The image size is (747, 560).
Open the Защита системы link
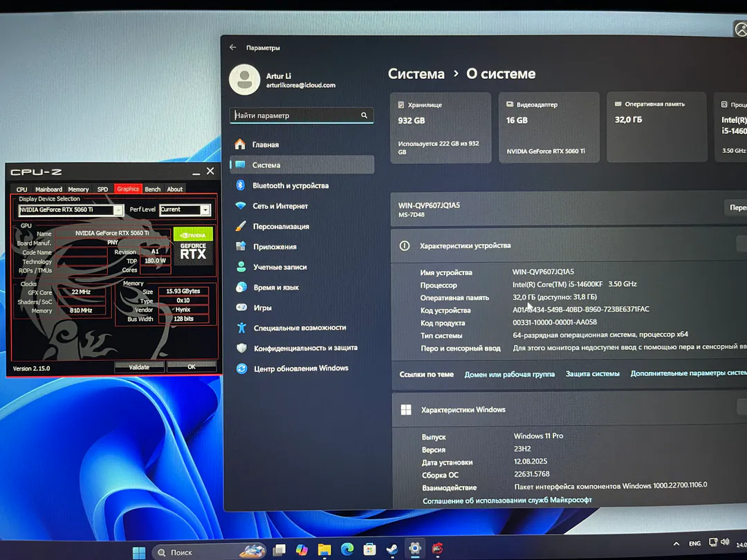click(593, 374)
